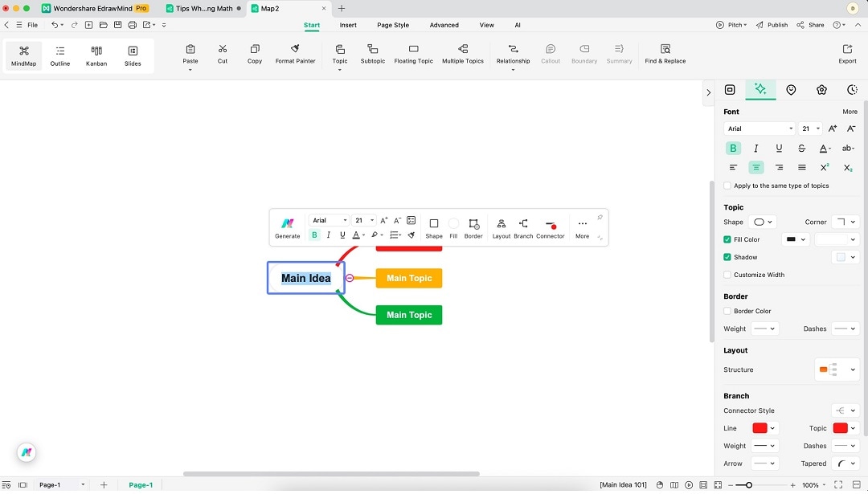
Task: Open the Kanban view
Action: click(x=96, y=55)
